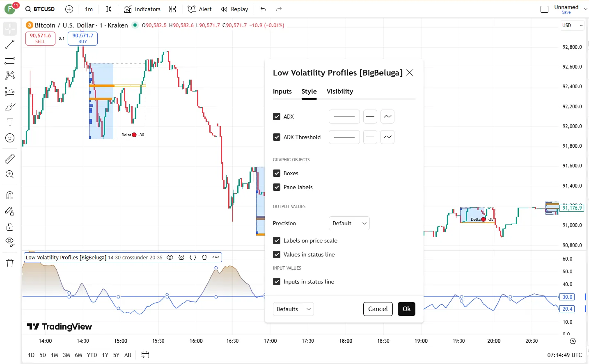Create a new price Alert
The width and height of the screenshot is (589, 364).
pyautogui.click(x=199, y=9)
